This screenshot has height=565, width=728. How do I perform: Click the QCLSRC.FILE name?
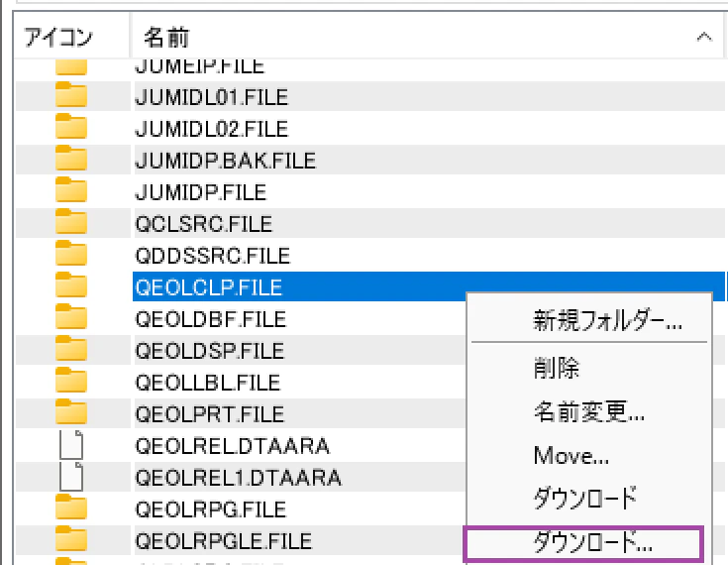(204, 224)
